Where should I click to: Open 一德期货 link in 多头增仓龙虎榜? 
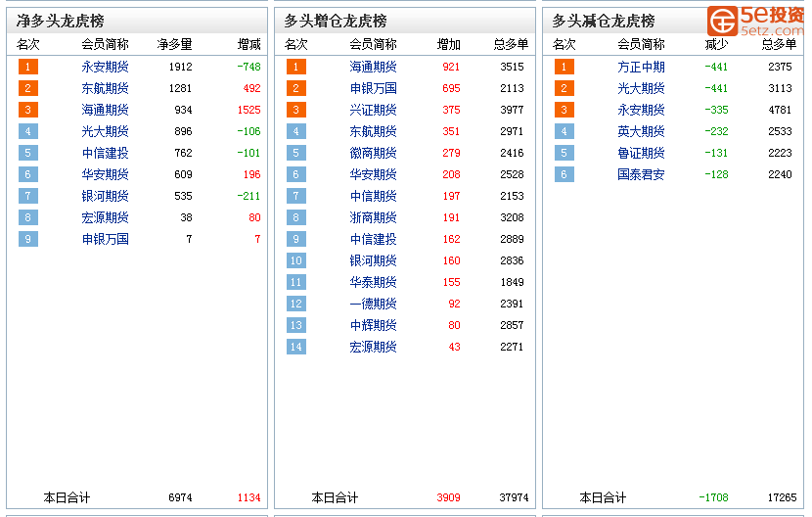click(x=373, y=304)
